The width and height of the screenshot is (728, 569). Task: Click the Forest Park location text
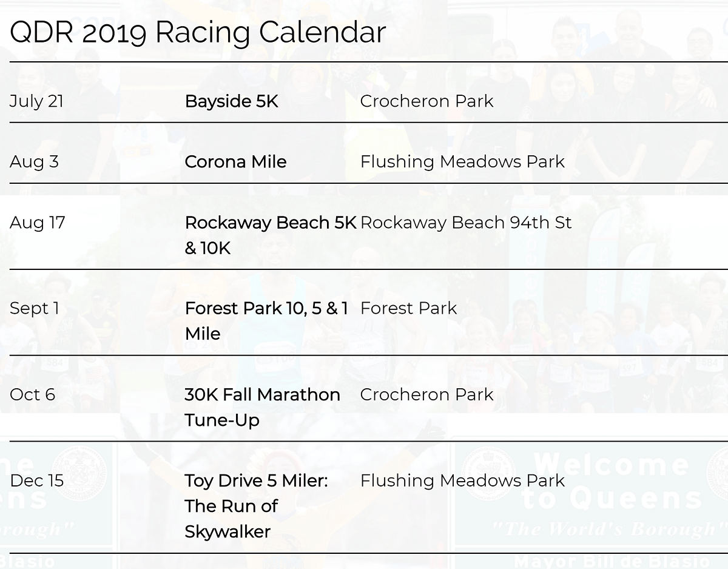[408, 308]
